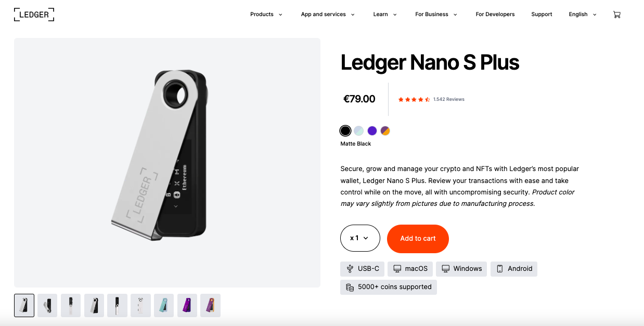Open the shopping cart icon

tap(617, 14)
